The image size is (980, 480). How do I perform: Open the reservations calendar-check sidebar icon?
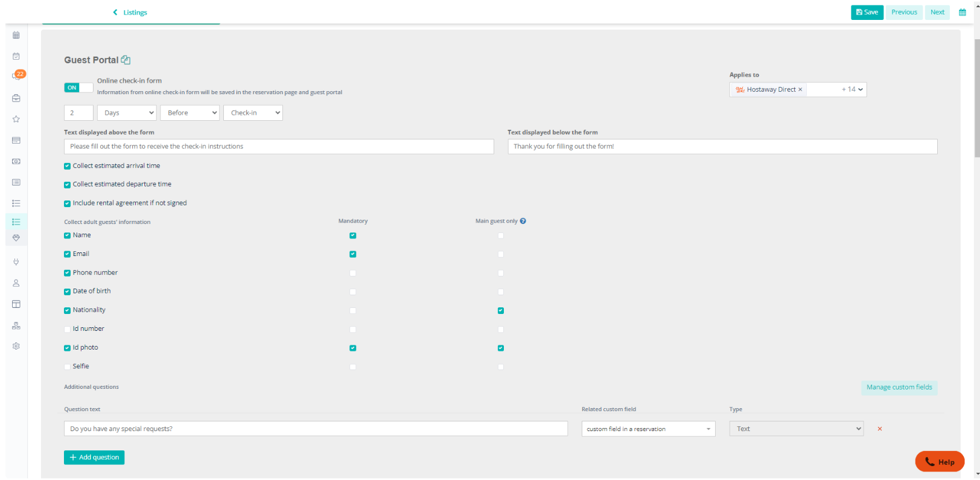tap(16, 56)
